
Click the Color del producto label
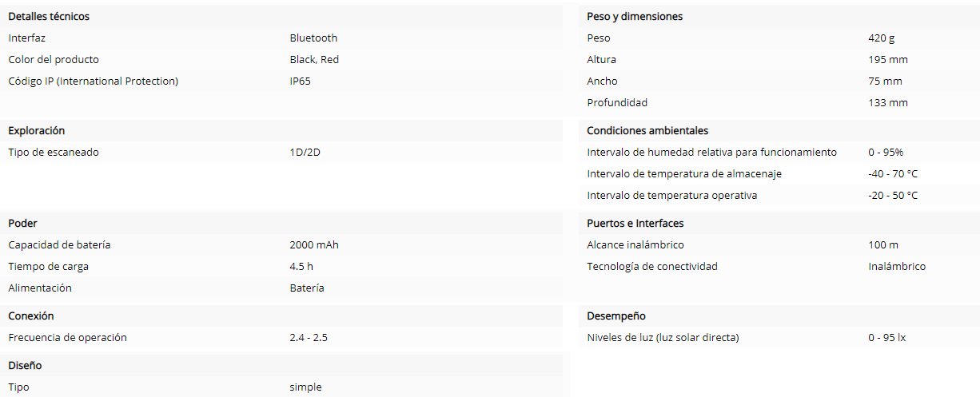click(x=54, y=59)
